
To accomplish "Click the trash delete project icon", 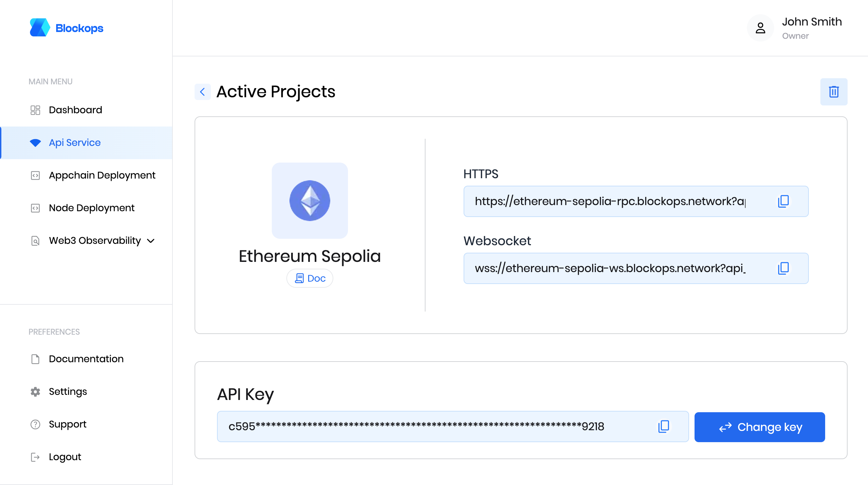I will (833, 92).
